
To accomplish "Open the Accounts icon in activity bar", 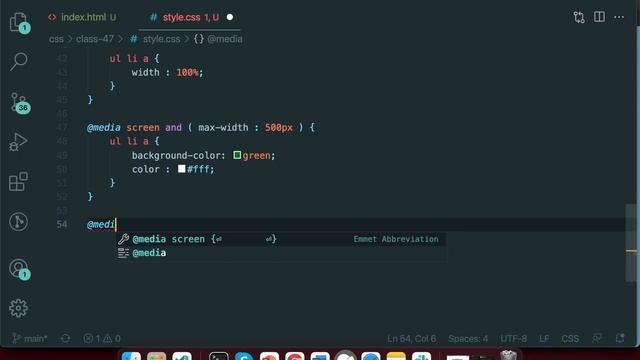I will 19,269.
